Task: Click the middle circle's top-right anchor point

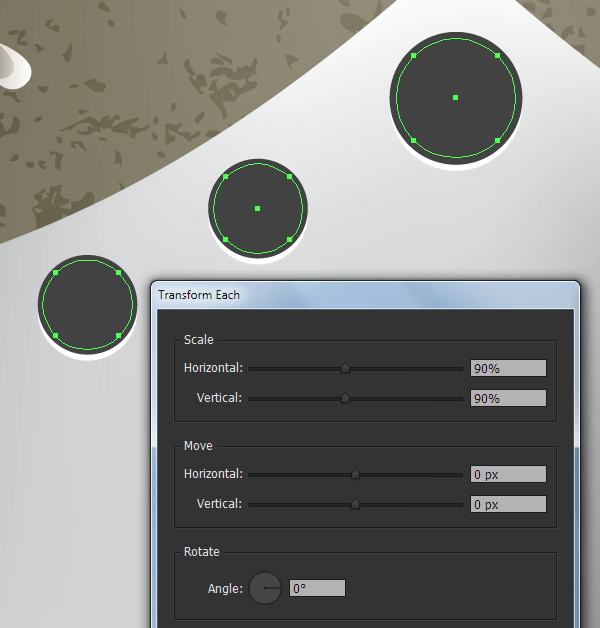Action: click(290, 177)
